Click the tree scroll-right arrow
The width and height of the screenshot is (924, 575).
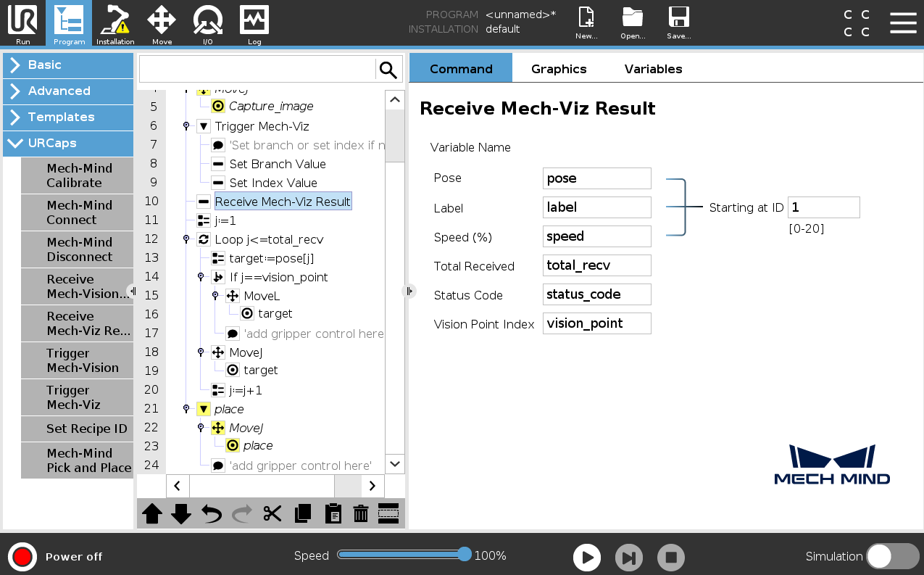click(372, 486)
